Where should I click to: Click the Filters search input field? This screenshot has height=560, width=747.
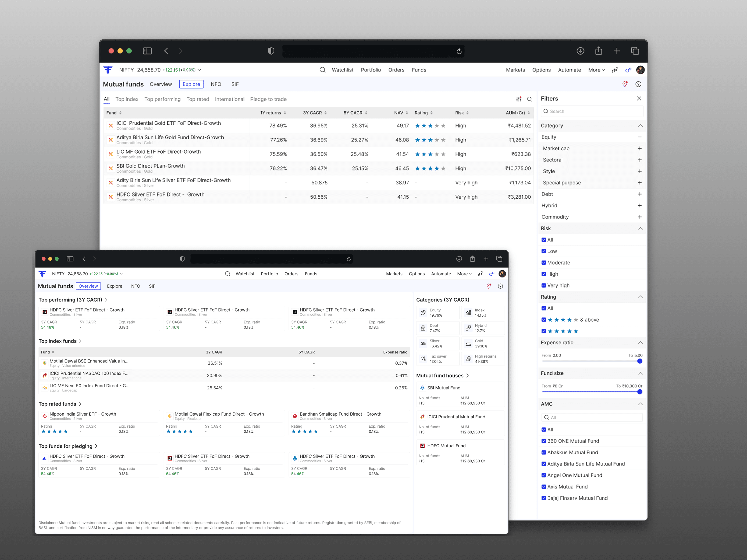(x=592, y=111)
